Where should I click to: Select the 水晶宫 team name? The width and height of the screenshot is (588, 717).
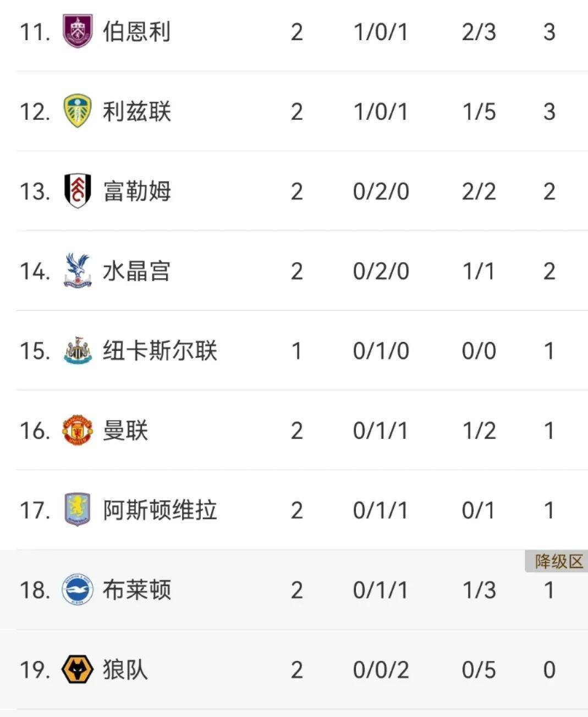tap(137, 271)
